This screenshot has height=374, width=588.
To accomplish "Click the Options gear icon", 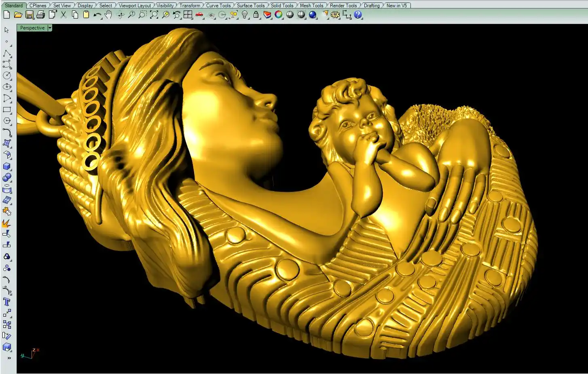I will (x=335, y=15).
